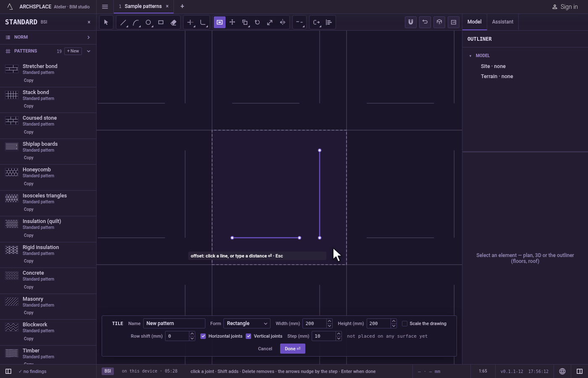
Task: Open the dashed line style tool
Action: click(x=299, y=22)
